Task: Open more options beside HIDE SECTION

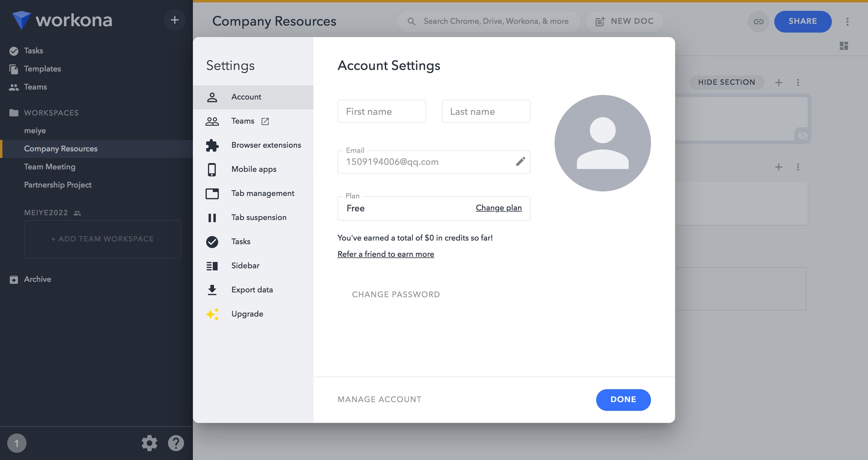Action: (x=797, y=83)
